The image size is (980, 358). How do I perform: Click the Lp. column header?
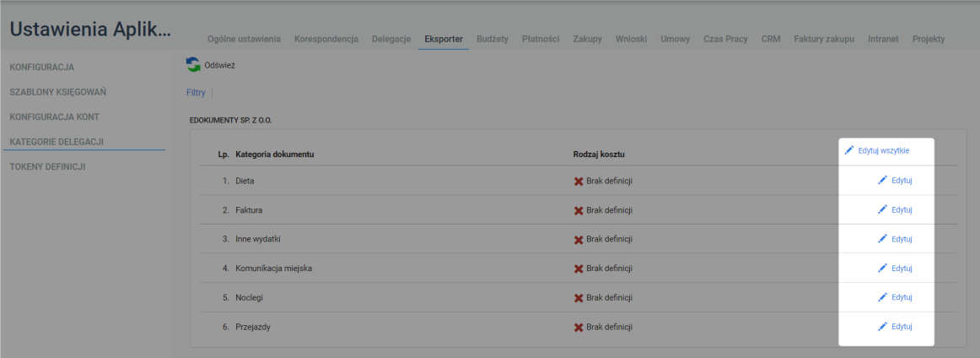coord(223,154)
